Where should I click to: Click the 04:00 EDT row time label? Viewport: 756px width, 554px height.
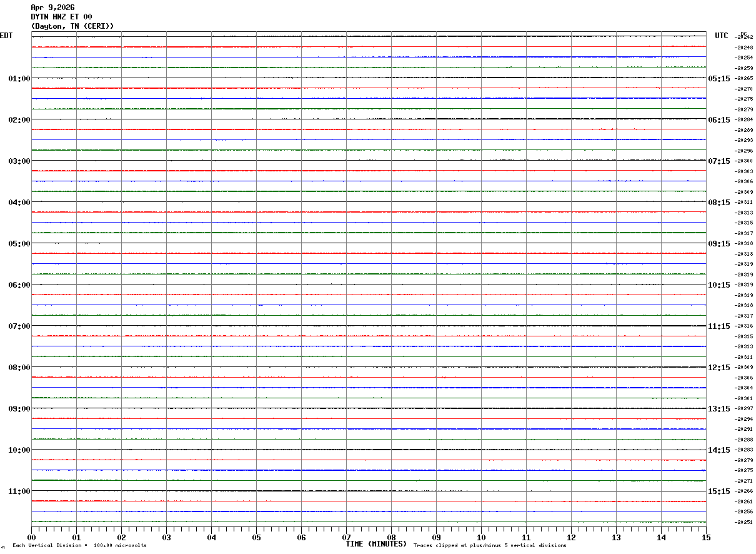click(19, 203)
